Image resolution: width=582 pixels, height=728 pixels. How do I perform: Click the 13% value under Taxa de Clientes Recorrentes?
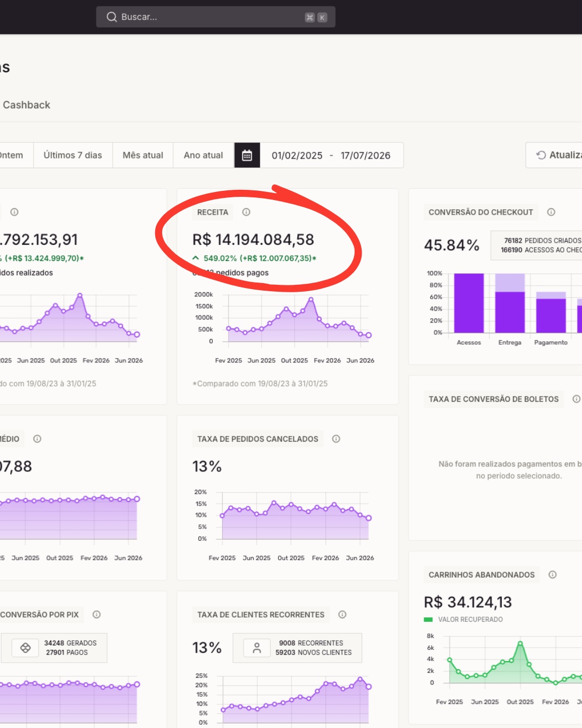(x=207, y=648)
